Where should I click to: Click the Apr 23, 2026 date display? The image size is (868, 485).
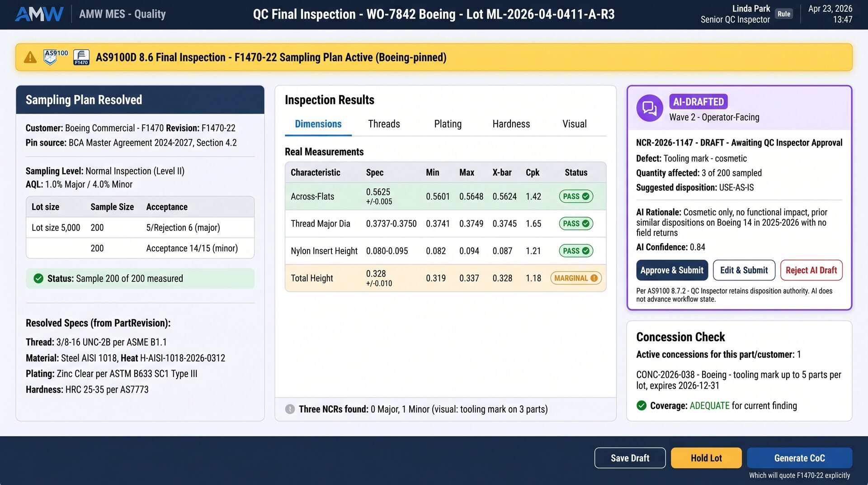point(830,9)
